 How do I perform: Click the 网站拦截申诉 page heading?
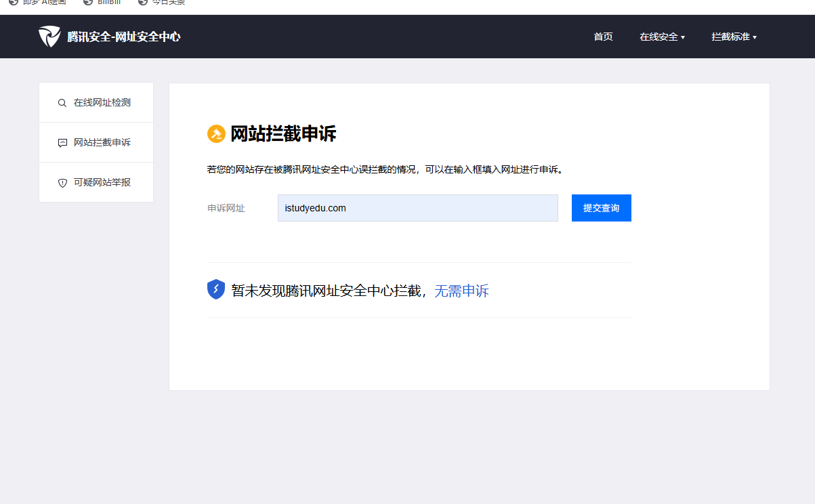(x=283, y=134)
